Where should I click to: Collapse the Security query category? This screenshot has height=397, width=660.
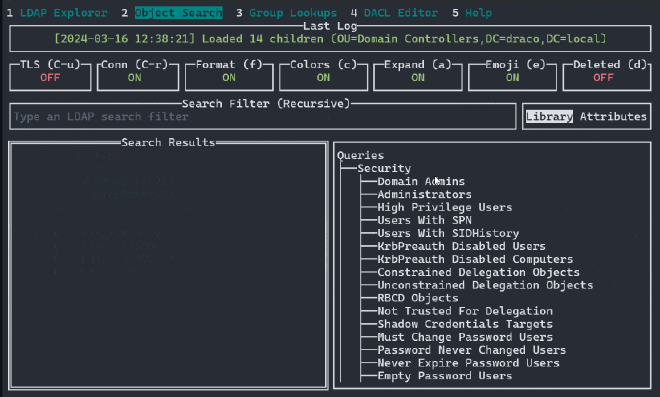click(x=384, y=168)
